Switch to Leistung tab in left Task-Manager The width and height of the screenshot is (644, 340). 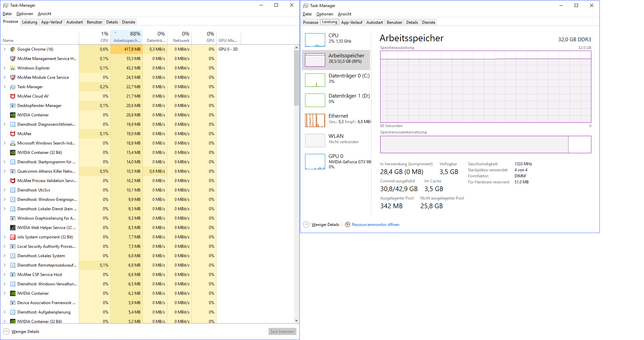30,22
